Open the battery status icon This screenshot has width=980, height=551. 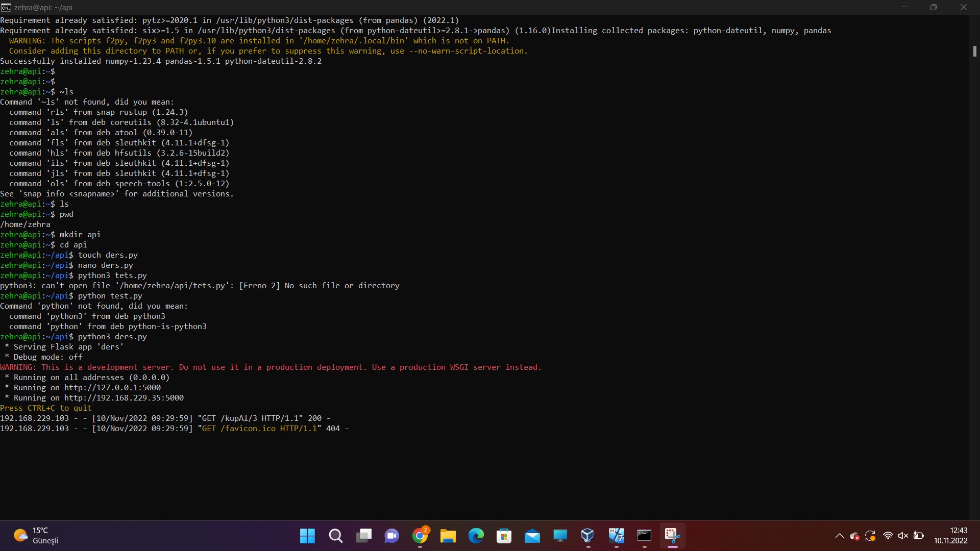pos(919,536)
